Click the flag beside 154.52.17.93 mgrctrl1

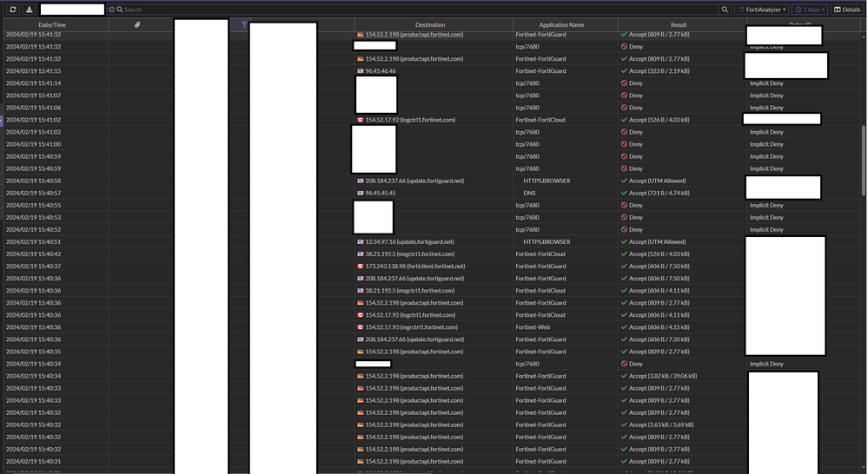pyautogui.click(x=361, y=327)
